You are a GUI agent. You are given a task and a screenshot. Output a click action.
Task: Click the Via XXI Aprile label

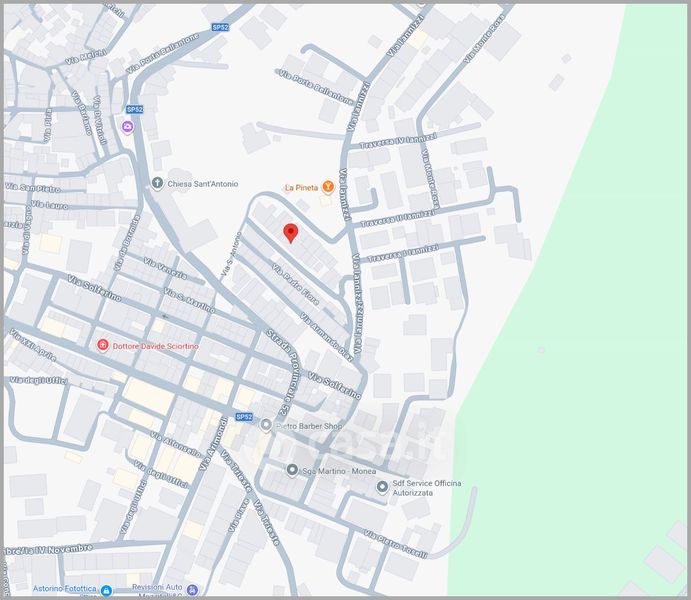pyautogui.click(x=33, y=345)
